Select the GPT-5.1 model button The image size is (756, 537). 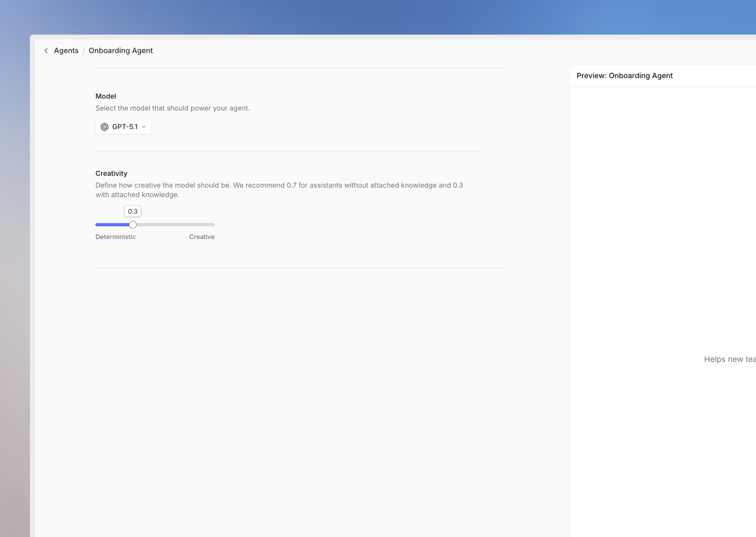(x=123, y=127)
